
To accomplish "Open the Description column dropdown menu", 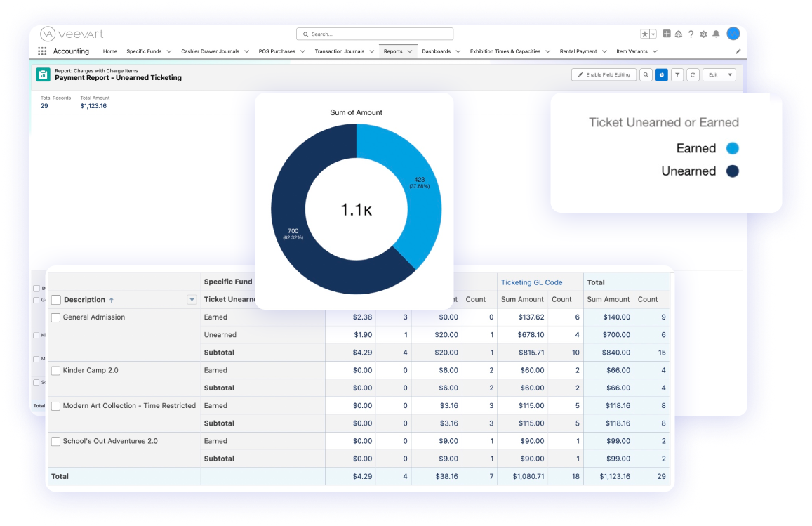I will [192, 300].
